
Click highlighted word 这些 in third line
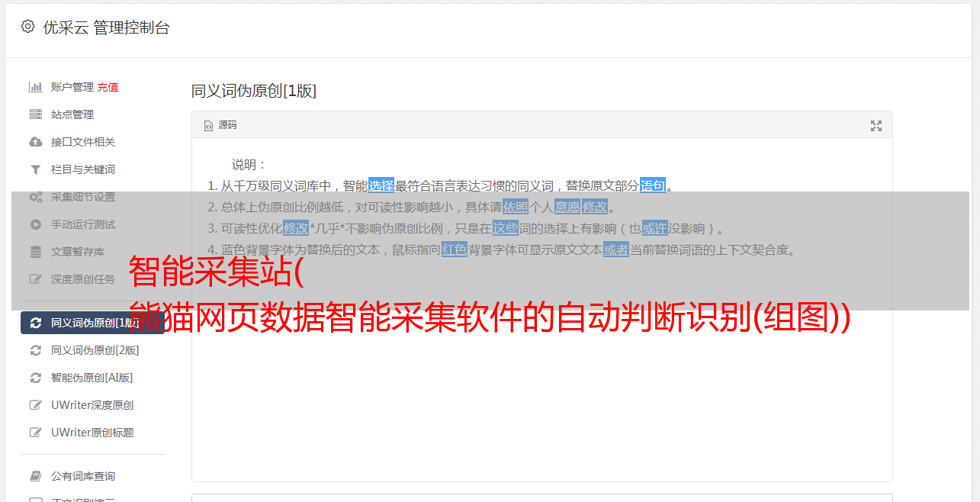coord(506,228)
